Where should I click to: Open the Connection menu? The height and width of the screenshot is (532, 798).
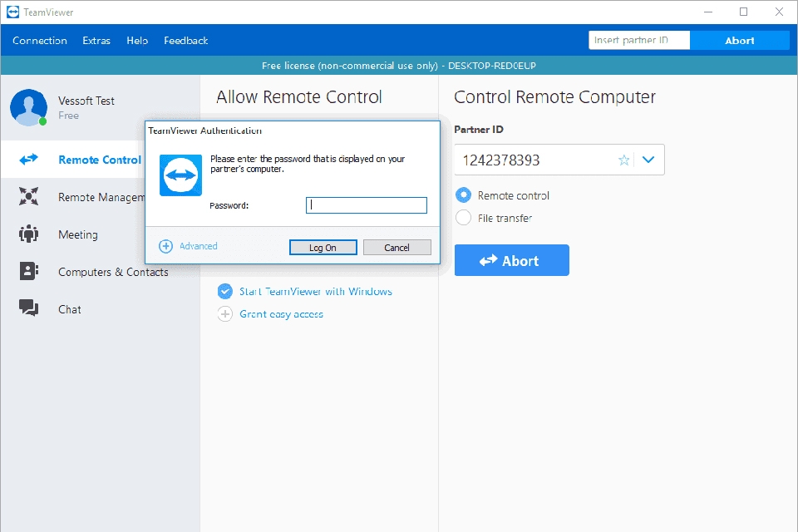pos(39,40)
